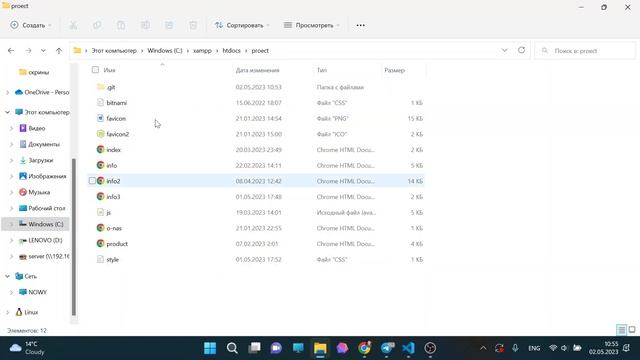Viewport: 640px width, 360px height.
Task: Collapse the Сеть tree node
Action: coord(7,276)
